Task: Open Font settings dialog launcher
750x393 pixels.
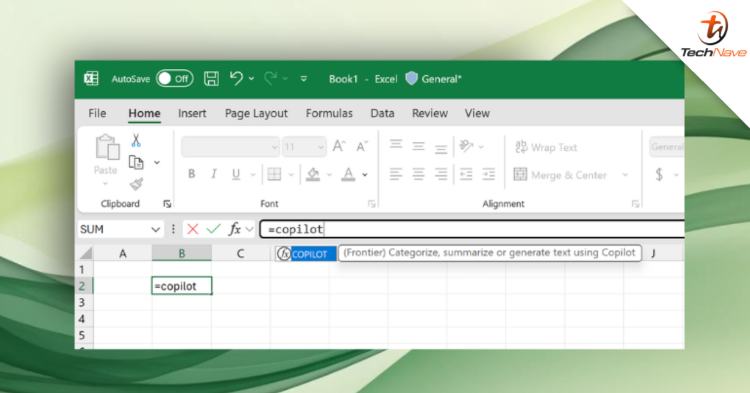Action: pos(372,204)
